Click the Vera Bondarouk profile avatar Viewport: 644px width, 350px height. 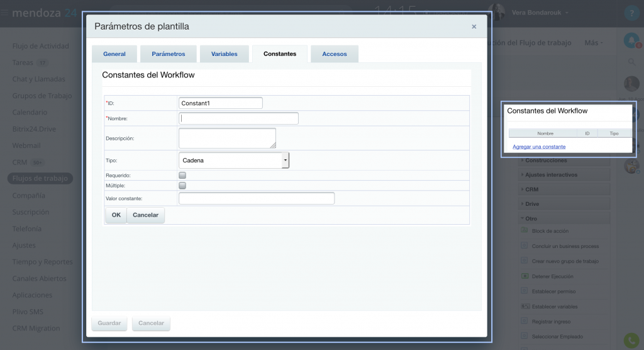point(497,12)
